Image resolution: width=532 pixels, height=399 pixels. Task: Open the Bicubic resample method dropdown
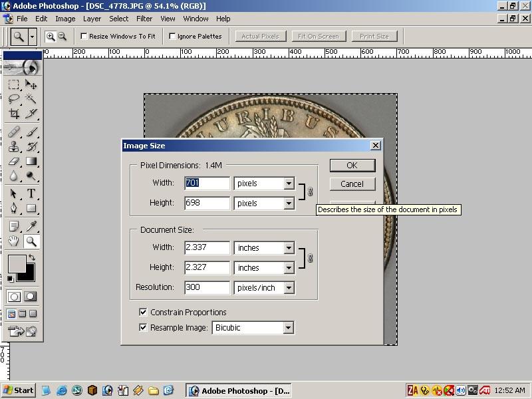coord(288,328)
